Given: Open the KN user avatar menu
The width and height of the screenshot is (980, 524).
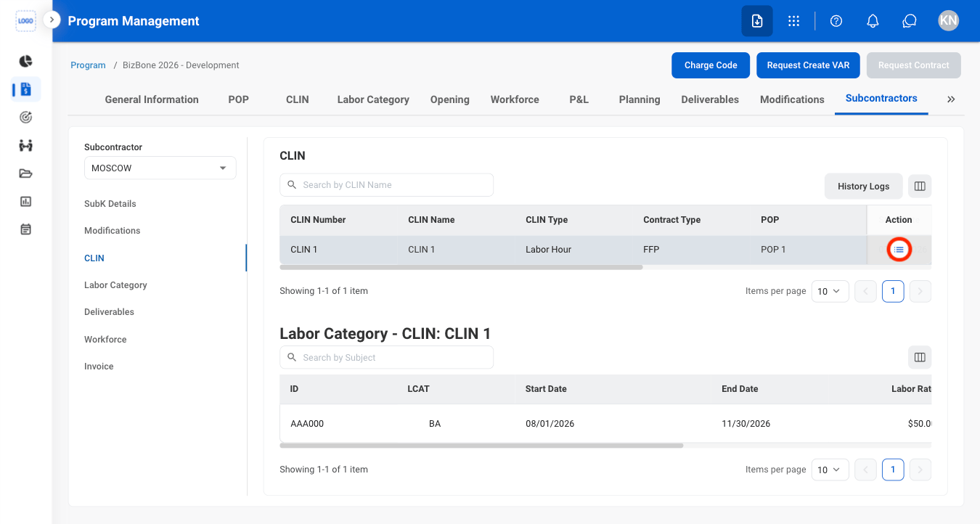Looking at the screenshot, I should [948, 20].
